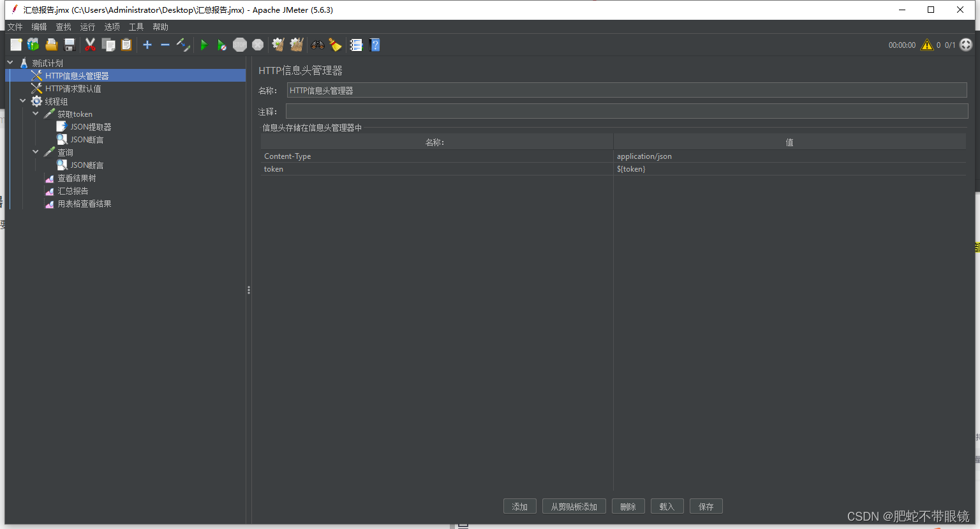The width and height of the screenshot is (980, 529).
Task: Start test without pauses icon
Action: click(x=221, y=45)
